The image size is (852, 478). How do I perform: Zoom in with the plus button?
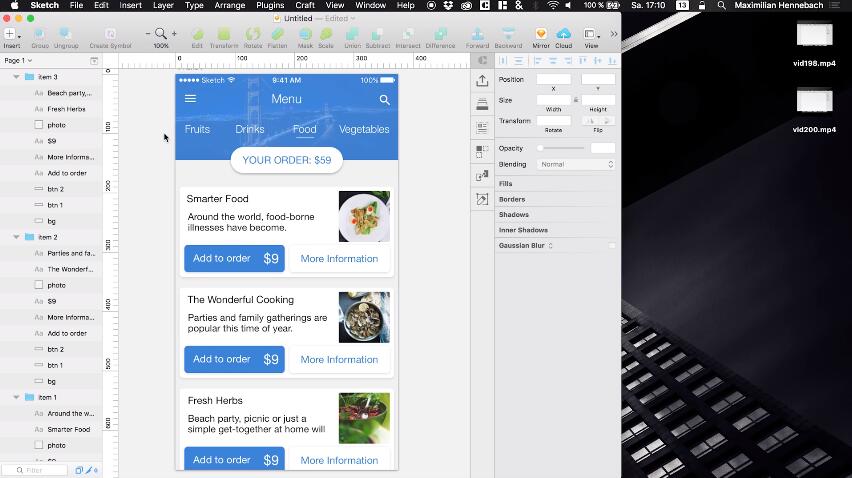174,34
